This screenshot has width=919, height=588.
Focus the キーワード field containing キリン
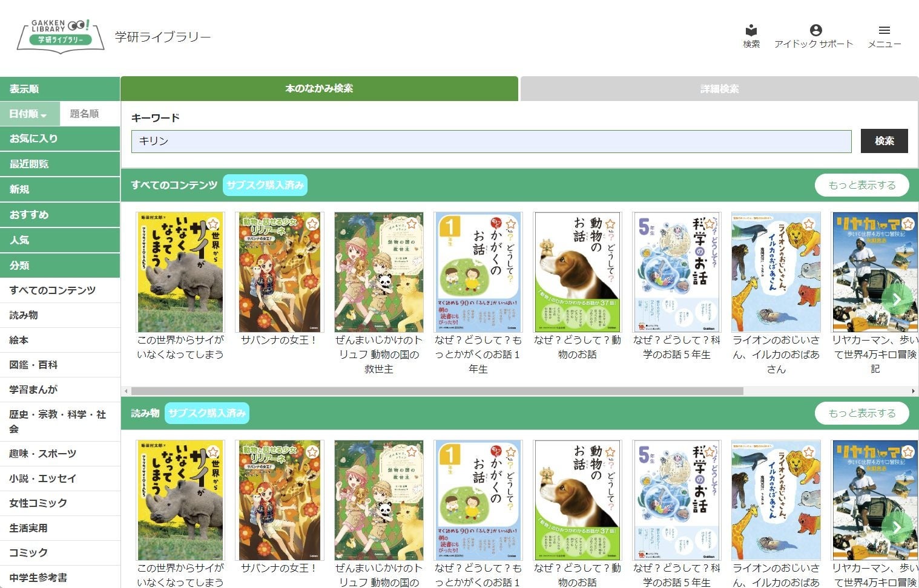pos(492,141)
